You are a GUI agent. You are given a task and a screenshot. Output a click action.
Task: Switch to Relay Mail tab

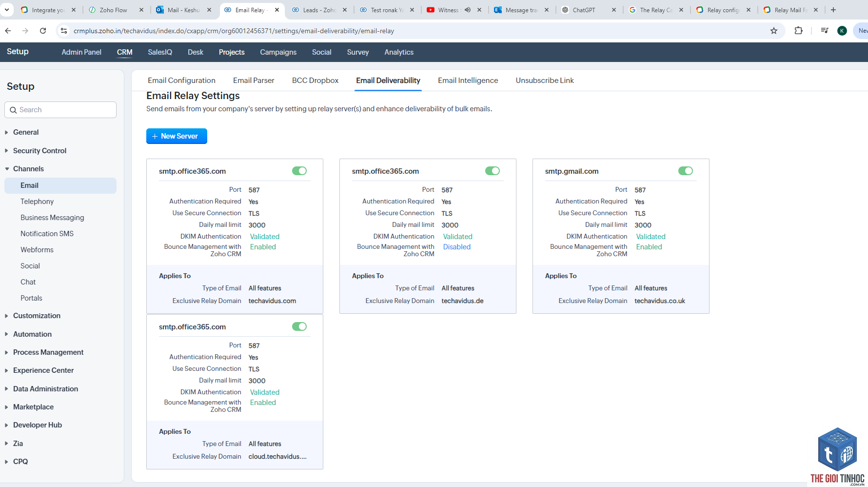(790, 10)
